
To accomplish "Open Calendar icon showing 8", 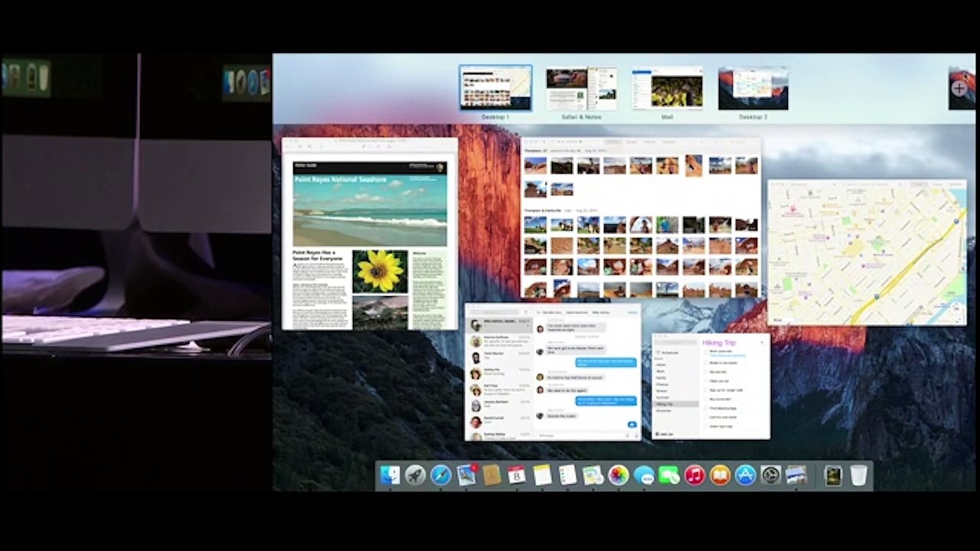I will [517, 475].
